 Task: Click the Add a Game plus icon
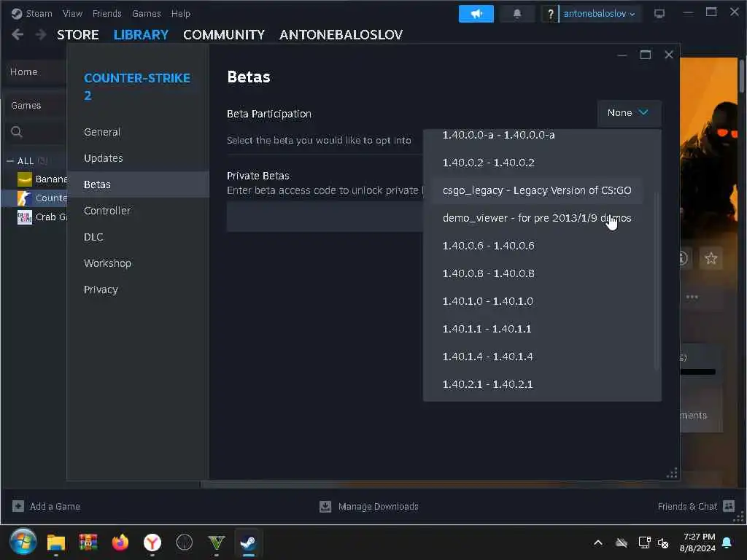(18, 506)
